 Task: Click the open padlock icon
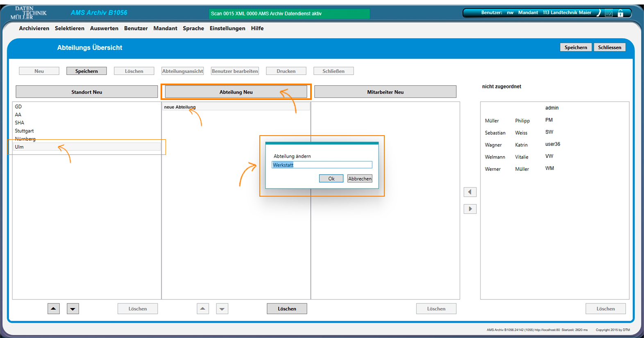(x=621, y=13)
